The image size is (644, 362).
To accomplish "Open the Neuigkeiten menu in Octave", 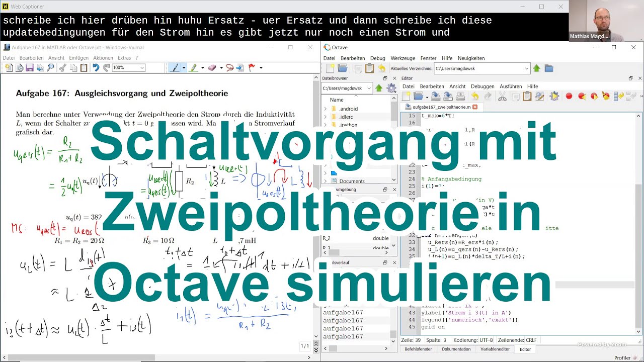I will coord(471,58).
